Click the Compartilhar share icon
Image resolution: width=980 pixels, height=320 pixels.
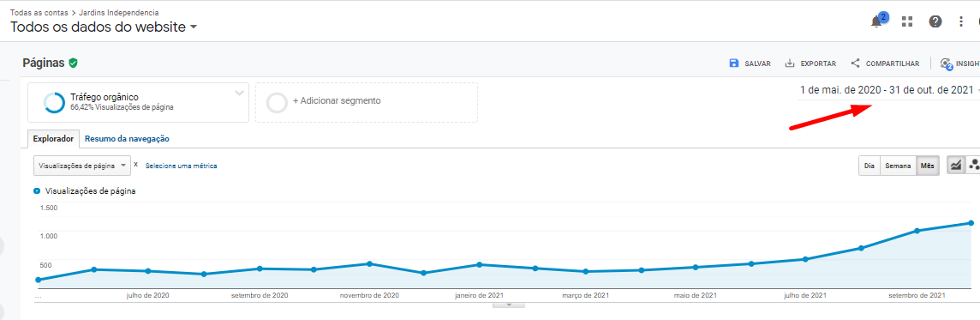pyautogui.click(x=856, y=63)
